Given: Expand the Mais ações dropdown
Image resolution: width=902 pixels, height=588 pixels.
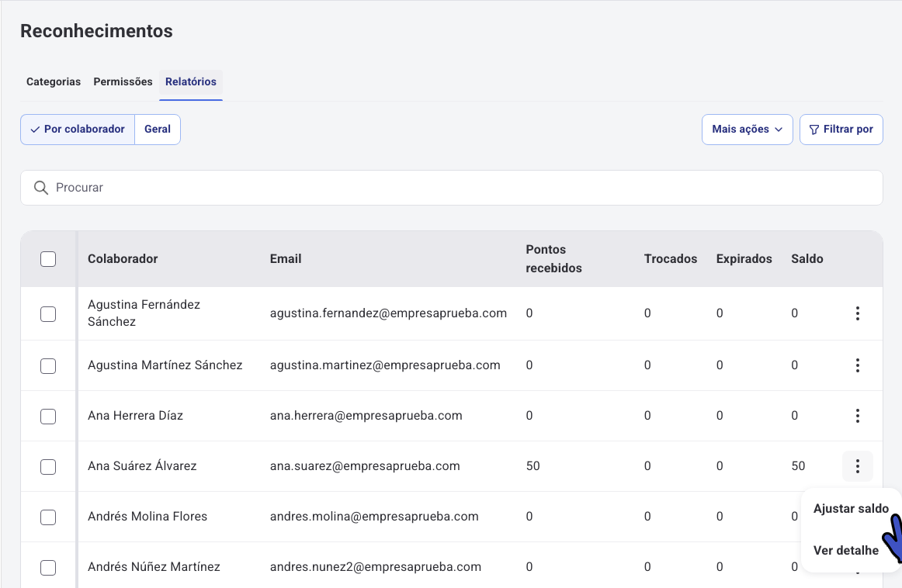Looking at the screenshot, I should tap(748, 130).
